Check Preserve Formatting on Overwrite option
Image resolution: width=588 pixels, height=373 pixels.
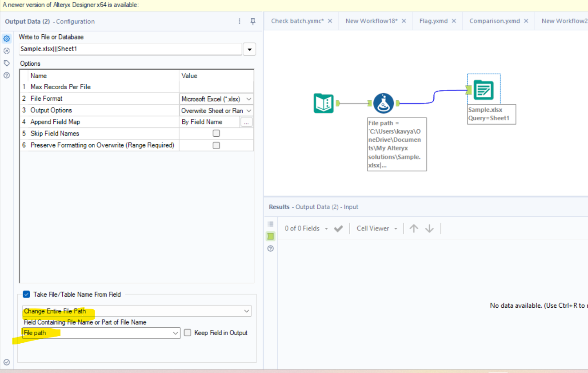(x=216, y=145)
